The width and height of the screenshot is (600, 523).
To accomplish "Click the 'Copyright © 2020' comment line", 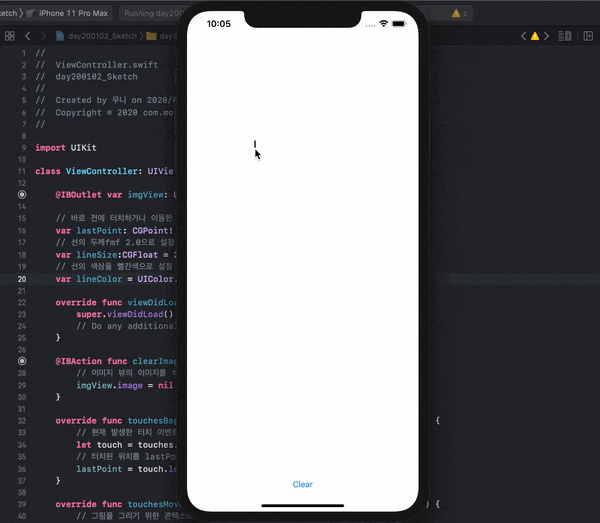I will (x=104, y=112).
